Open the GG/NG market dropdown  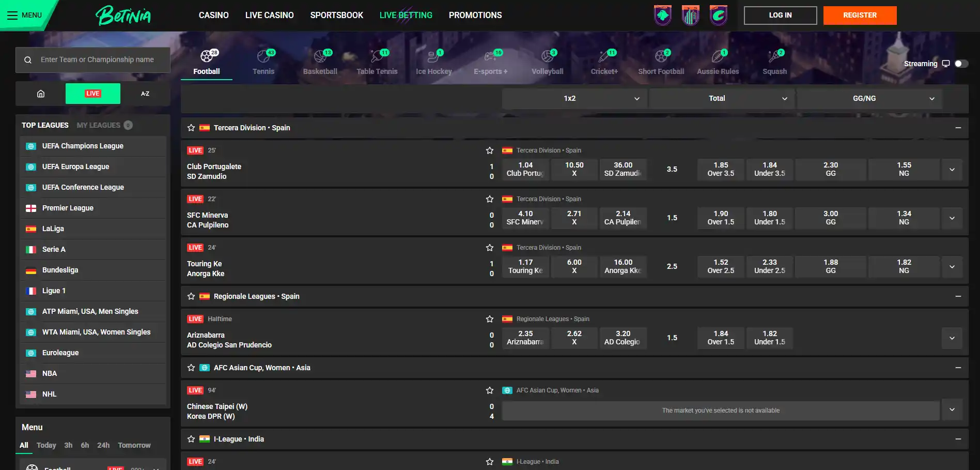(x=869, y=98)
